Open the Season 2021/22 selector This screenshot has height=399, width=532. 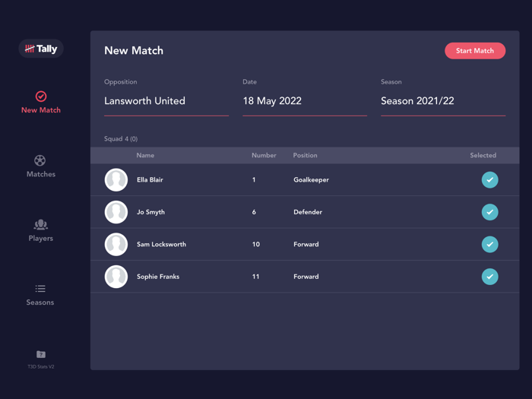click(442, 101)
